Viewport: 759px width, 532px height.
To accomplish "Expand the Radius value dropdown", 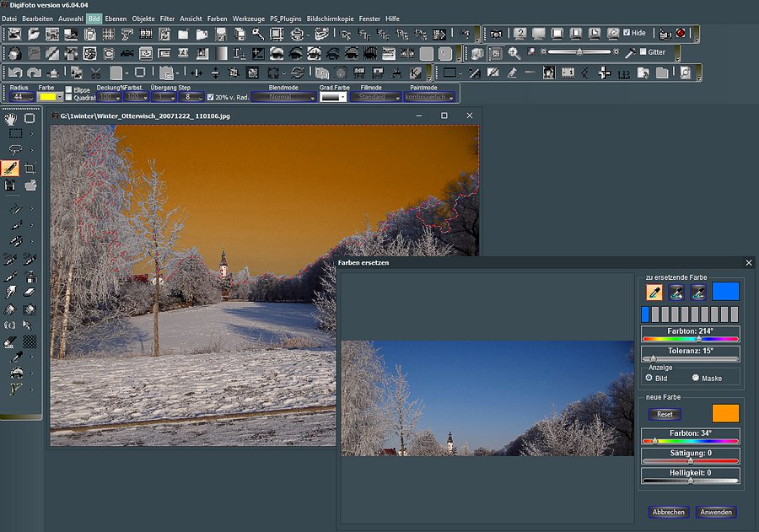I will pyautogui.click(x=31, y=97).
